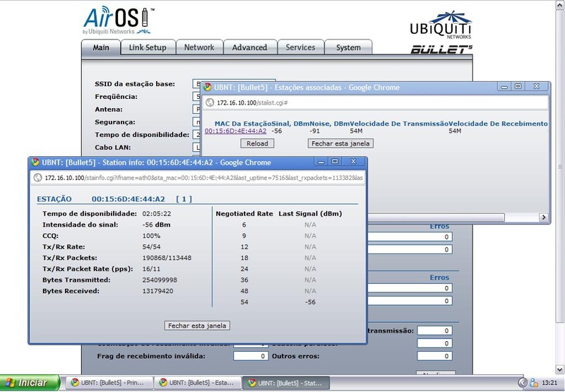The image size is (565, 392).
Task: Click the system tray network icon
Action: (x=533, y=383)
